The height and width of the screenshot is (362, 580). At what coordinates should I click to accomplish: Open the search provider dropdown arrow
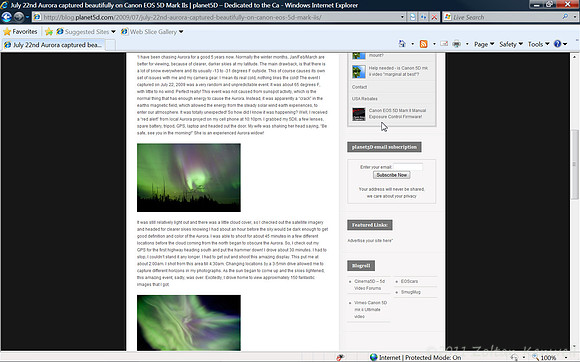(x=574, y=17)
